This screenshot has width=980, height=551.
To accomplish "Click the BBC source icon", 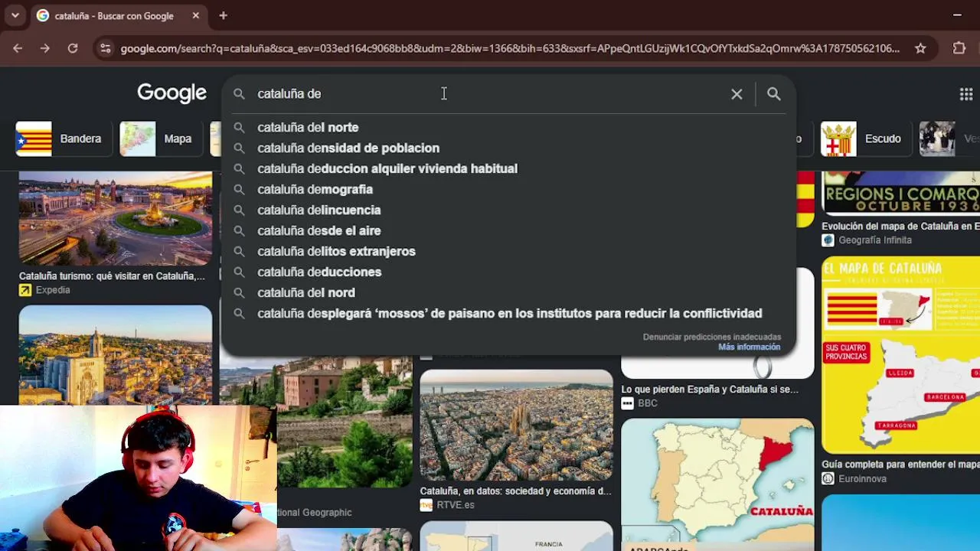I will [628, 403].
